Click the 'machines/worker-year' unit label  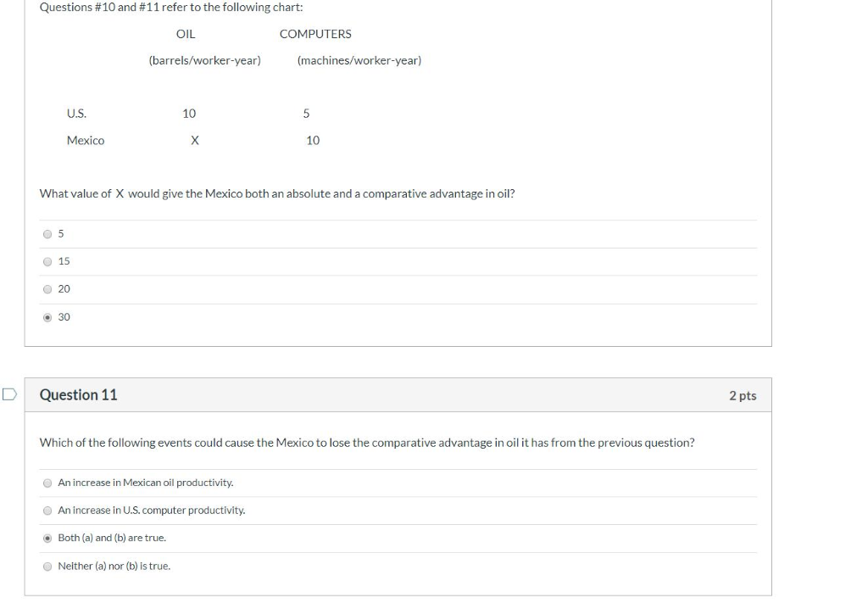pos(359,60)
